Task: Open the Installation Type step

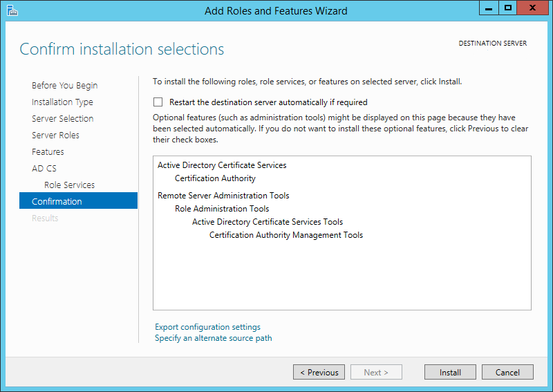Action: coord(62,102)
